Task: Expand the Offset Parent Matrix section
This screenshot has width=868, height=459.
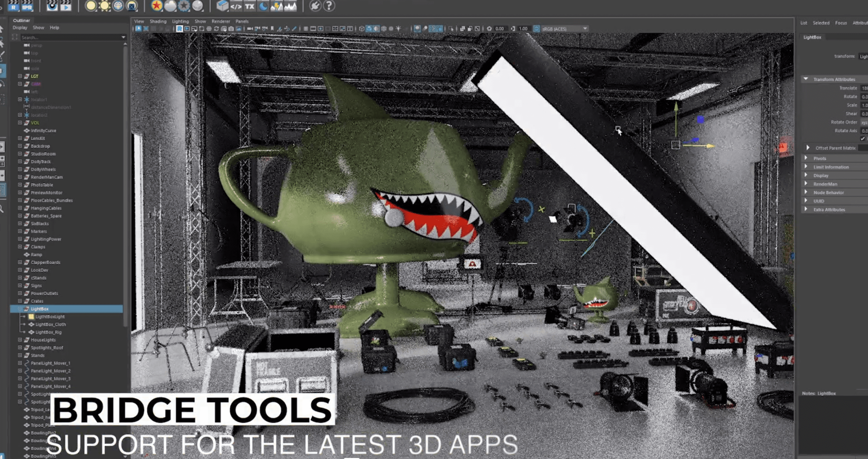Action: click(807, 148)
